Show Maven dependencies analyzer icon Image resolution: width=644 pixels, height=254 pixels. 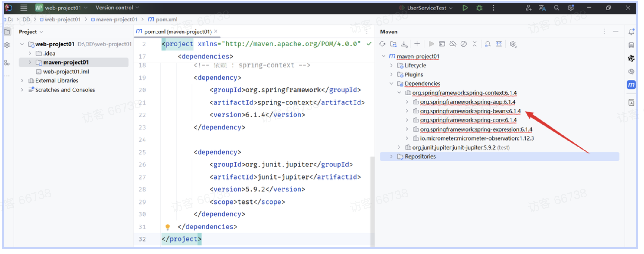click(x=488, y=44)
